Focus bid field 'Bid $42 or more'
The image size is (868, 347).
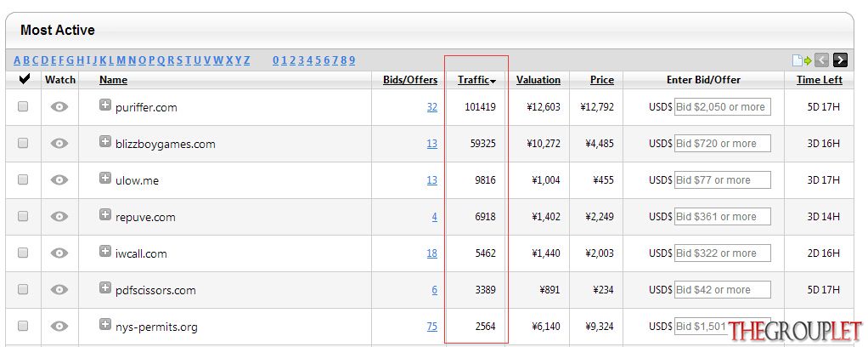pos(723,290)
